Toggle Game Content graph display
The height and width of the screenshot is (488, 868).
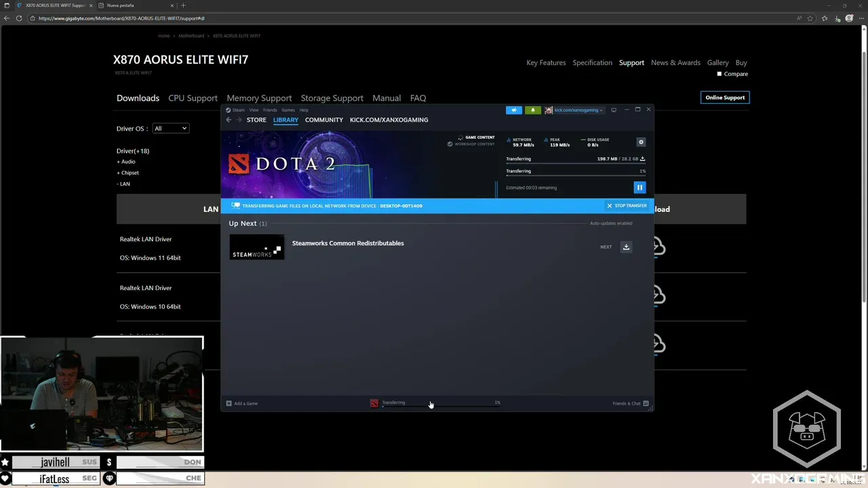click(x=476, y=138)
